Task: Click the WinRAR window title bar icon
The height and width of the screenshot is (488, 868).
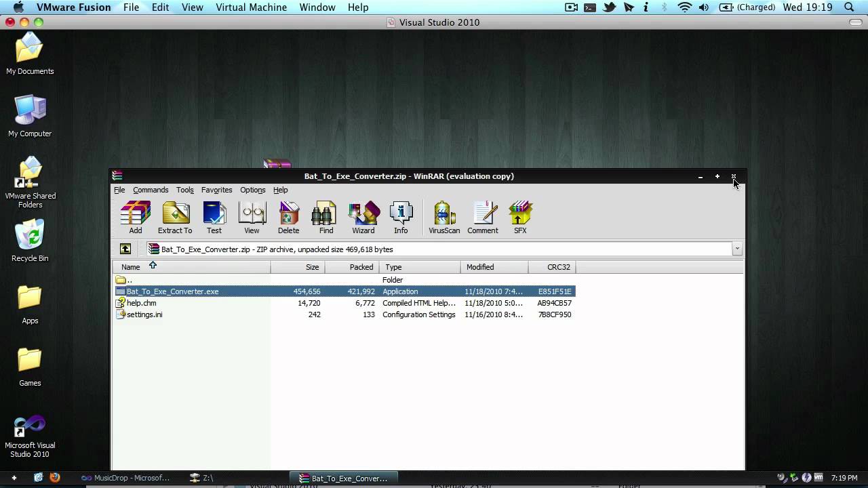Action: [x=117, y=176]
